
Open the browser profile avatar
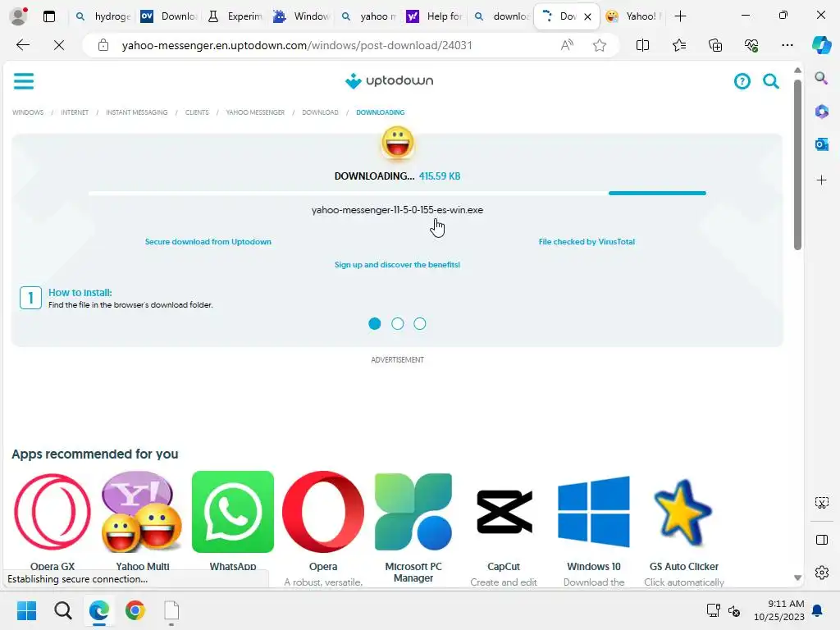tap(18, 16)
